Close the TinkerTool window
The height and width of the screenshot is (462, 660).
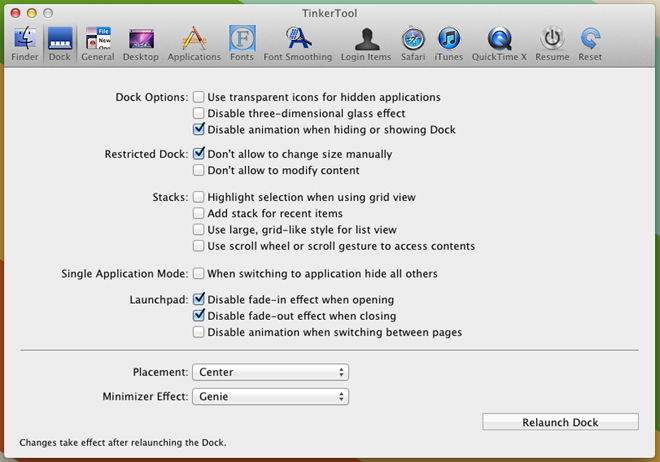coord(16,13)
